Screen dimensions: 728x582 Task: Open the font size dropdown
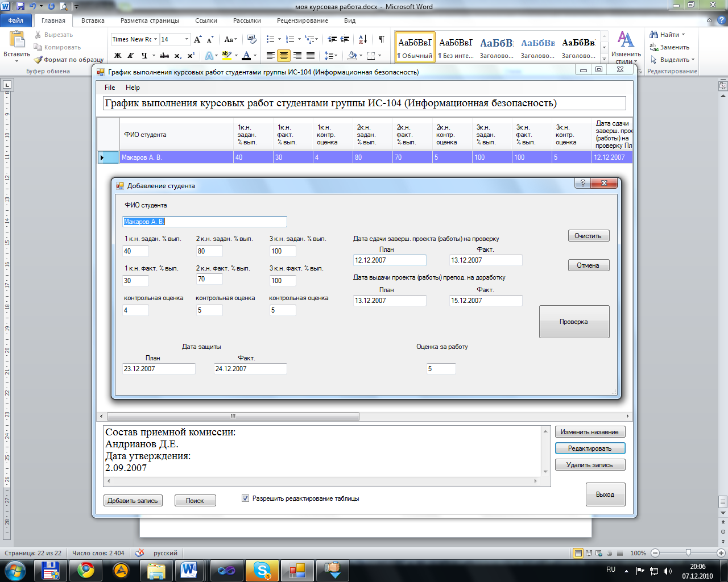click(x=187, y=39)
